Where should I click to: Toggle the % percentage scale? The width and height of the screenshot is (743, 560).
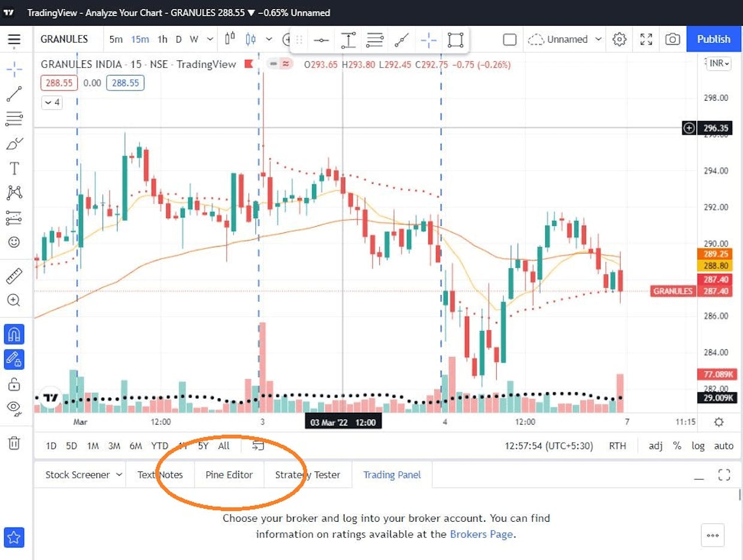tap(677, 446)
